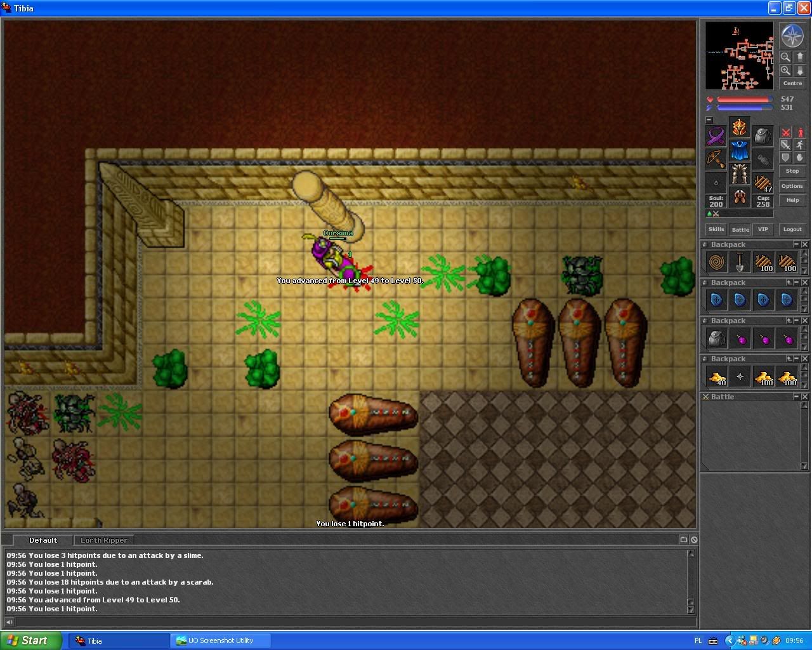Click the dungeon minimap view
Viewport: 812px width, 650px height.
(x=740, y=56)
